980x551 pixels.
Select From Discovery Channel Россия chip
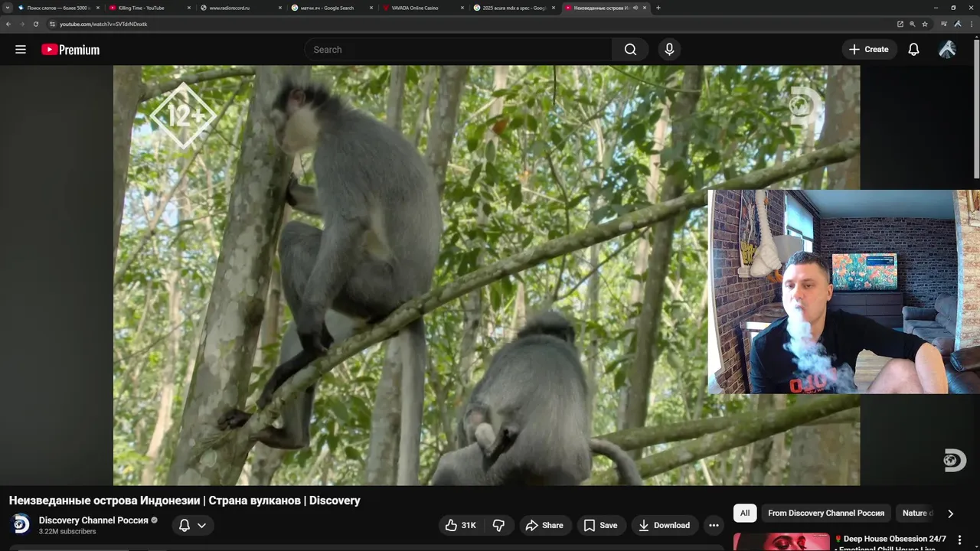(x=826, y=514)
